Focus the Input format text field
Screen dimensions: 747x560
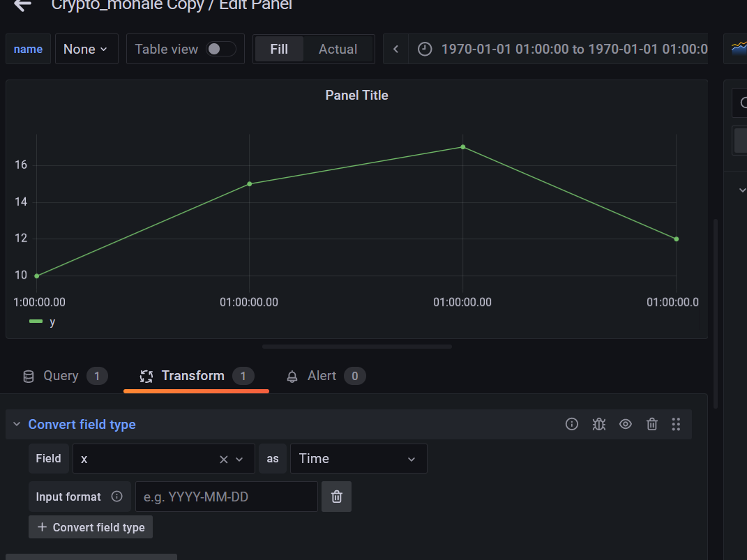point(226,497)
